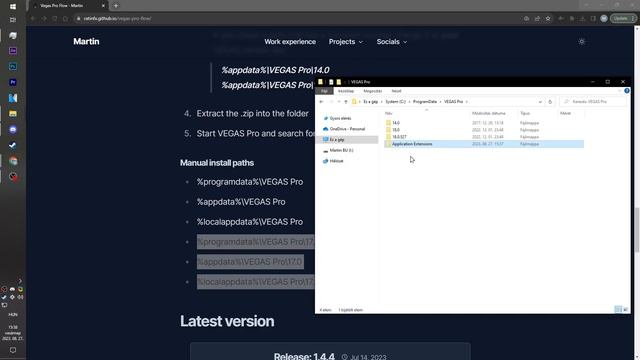The image size is (640, 360).
Task: Bookmark this page with the star icon
Action: pos(548,18)
